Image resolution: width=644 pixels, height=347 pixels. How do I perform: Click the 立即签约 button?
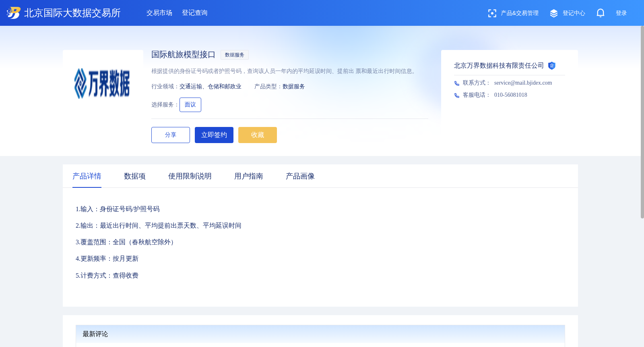[x=214, y=135]
